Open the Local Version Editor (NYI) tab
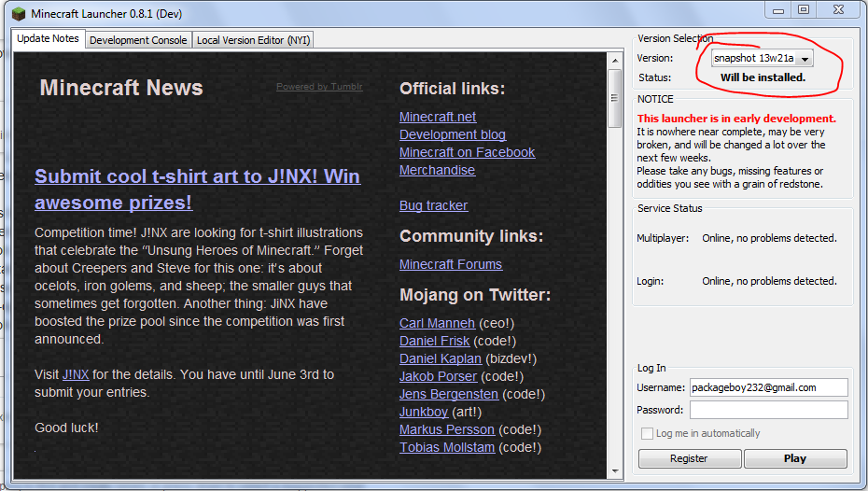The width and height of the screenshot is (868, 491). pos(253,40)
